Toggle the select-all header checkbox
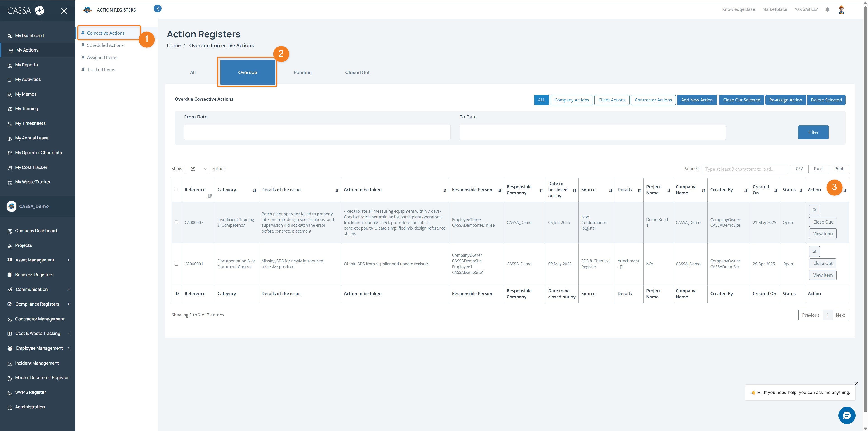Image resolution: width=868 pixels, height=431 pixels. coord(176,190)
